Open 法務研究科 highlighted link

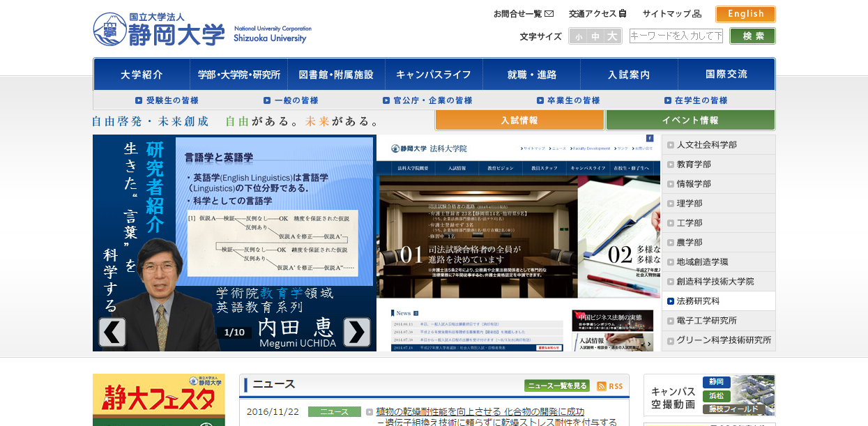(x=718, y=301)
